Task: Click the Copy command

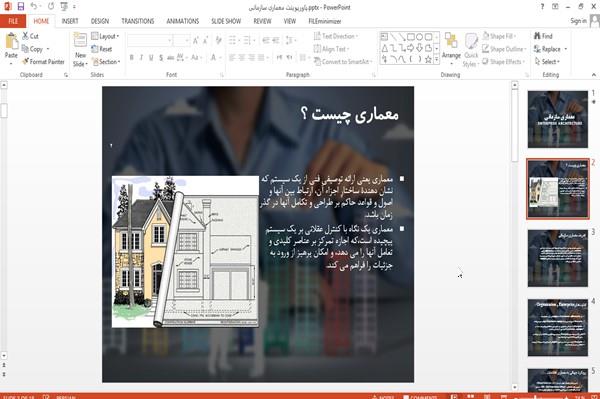Action: pyautogui.click(x=33, y=49)
